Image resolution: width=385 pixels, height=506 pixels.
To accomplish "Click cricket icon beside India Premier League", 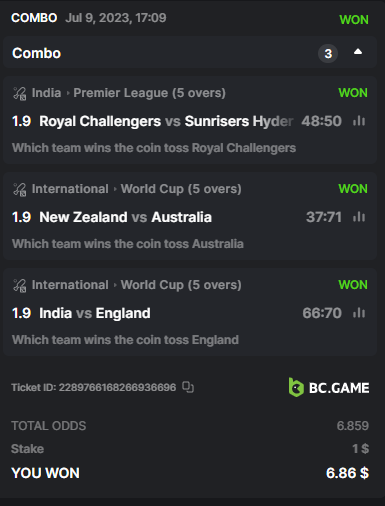I will click(19, 93).
